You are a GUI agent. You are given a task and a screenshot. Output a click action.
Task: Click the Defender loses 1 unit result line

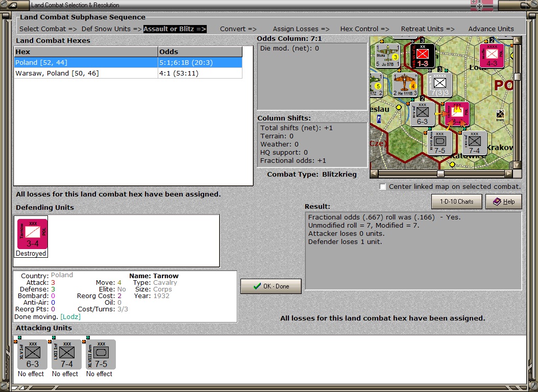click(x=345, y=241)
